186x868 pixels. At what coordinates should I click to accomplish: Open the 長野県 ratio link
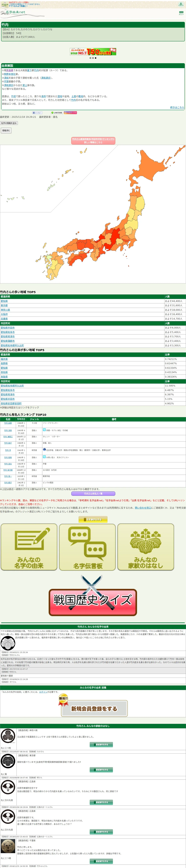click(x=4, y=363)
